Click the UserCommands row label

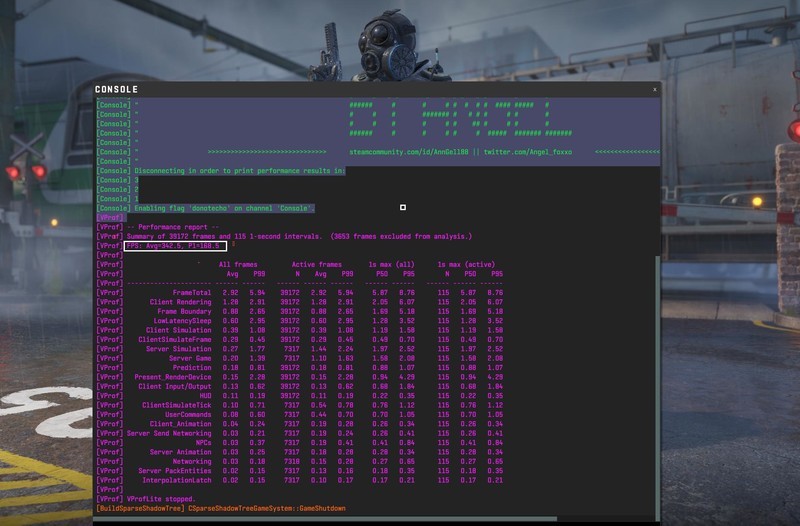[x=188, y=414]
